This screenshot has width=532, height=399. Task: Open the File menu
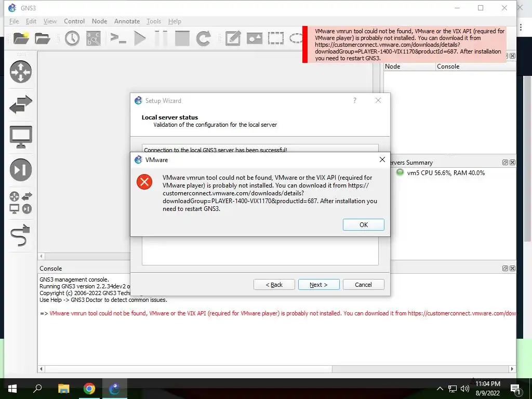(14, 21)
